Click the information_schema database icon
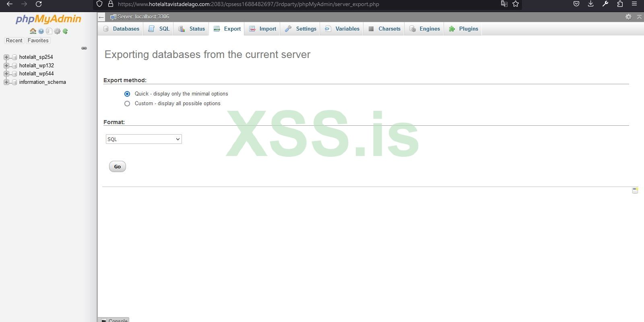Viewport: 644px width, 322px height. [15, 82]
